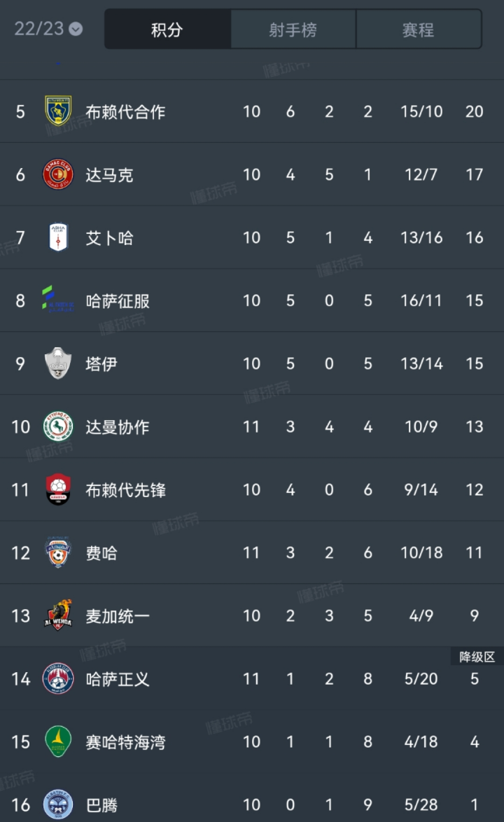The height and width of the screenshot is (822, 504).
Task: Open 达马克 team name link
Action: (109, 174)
